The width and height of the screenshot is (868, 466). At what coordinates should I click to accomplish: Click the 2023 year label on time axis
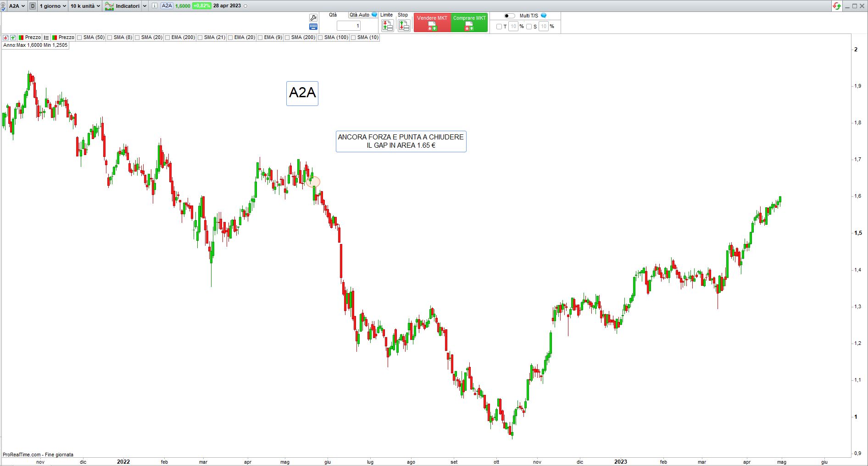[621, 462]
